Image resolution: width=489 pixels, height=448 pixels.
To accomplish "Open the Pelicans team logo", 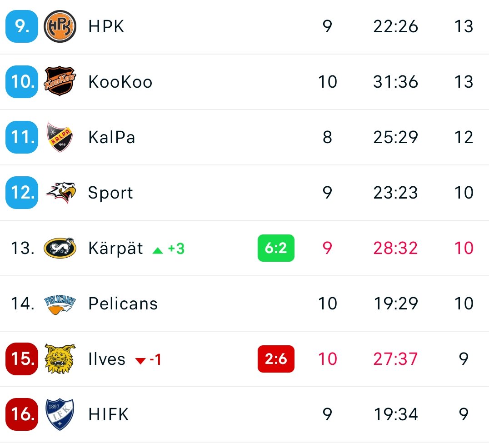I will coord(60,304).
